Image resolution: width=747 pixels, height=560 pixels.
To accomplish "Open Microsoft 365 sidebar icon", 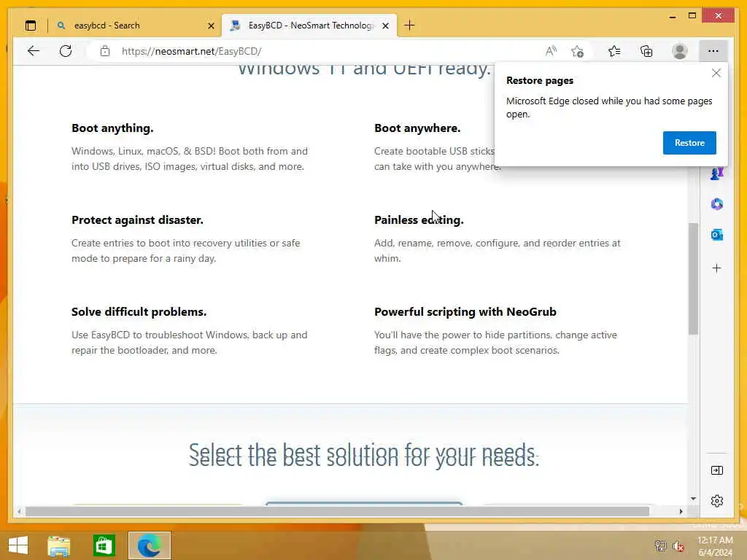I will pos(717,204).
